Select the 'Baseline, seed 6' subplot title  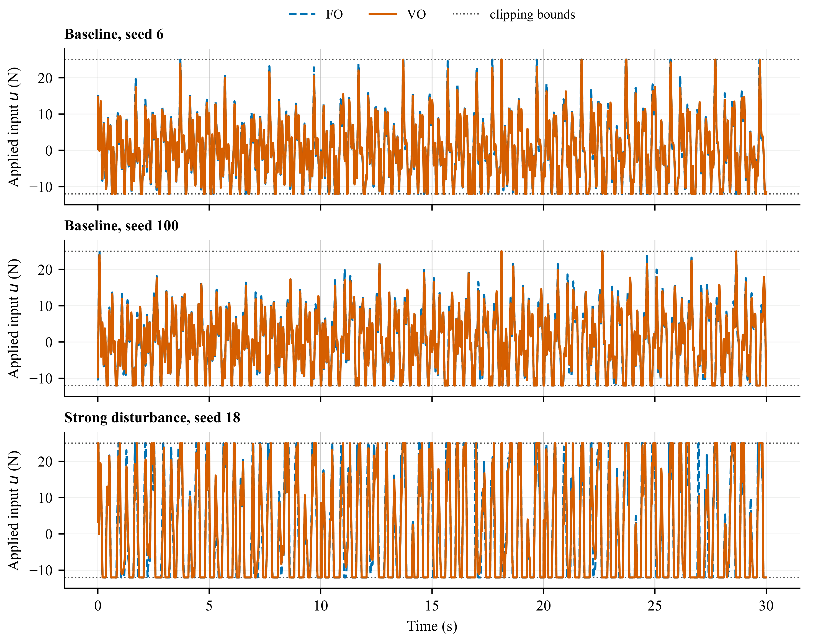pyautogui.click(x=114, y=34)
